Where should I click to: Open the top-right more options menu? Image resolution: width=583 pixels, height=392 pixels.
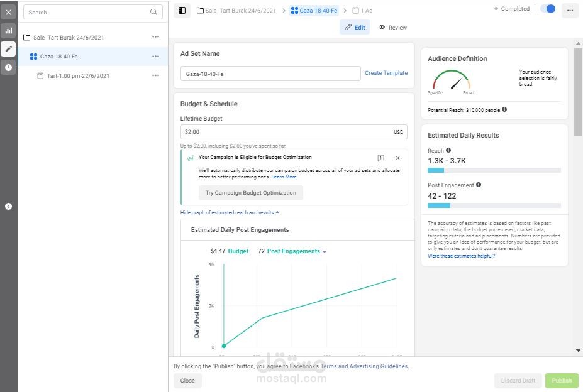pos(570,10)
